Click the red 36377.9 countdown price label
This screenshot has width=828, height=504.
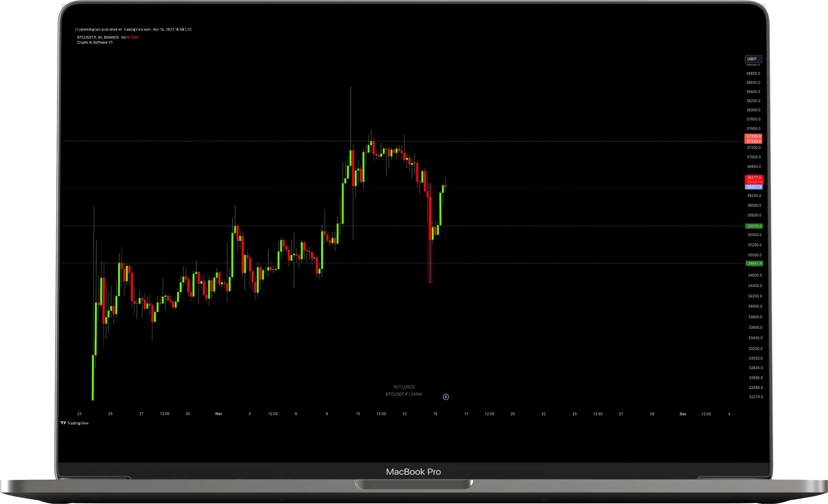click(x=754, y=180)
